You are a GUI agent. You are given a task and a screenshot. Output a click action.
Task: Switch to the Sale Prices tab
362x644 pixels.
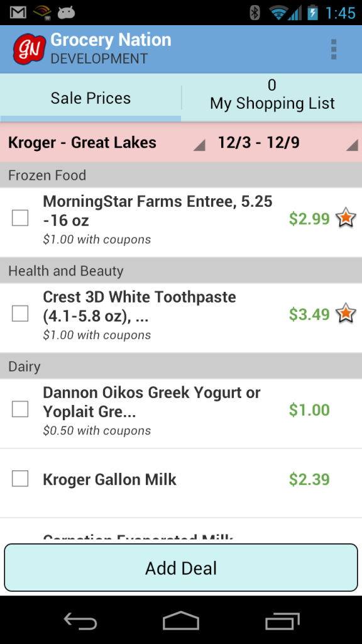click(x=90, y=98)
